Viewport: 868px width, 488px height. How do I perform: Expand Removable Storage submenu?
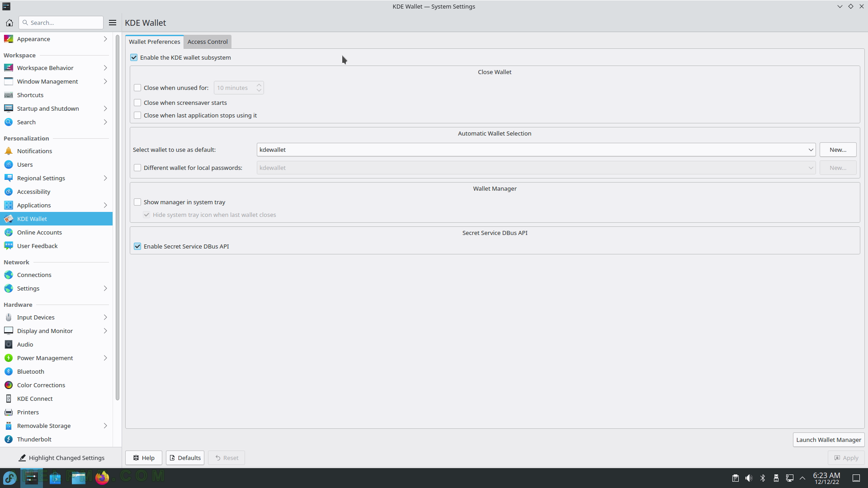[105, 426]
